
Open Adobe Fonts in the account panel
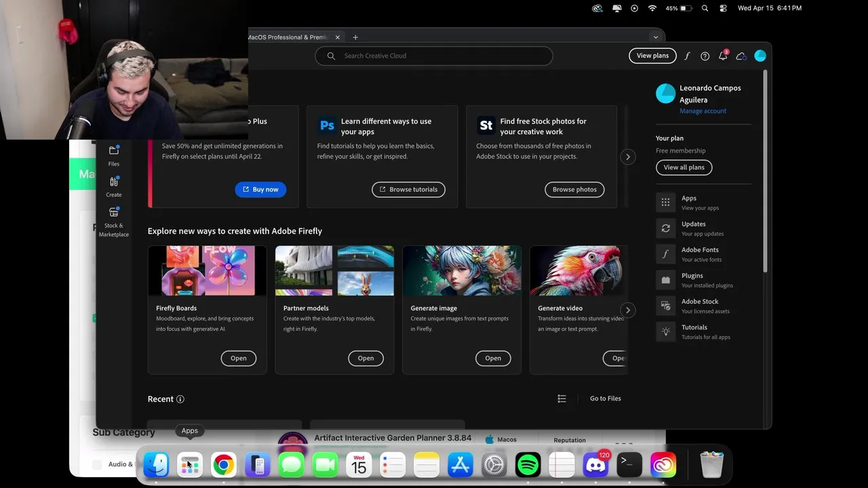click(x=703, y=254)
